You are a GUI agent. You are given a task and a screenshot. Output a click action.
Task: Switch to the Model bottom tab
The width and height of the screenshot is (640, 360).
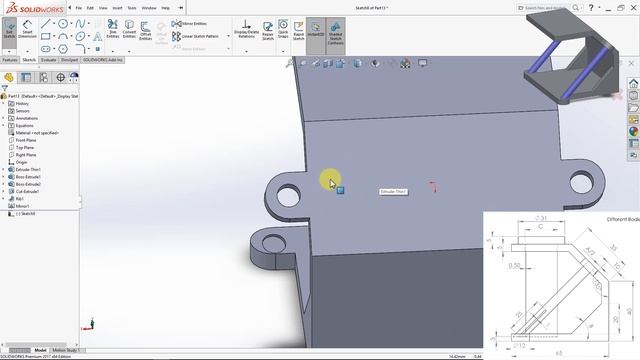tap(40, 350)
